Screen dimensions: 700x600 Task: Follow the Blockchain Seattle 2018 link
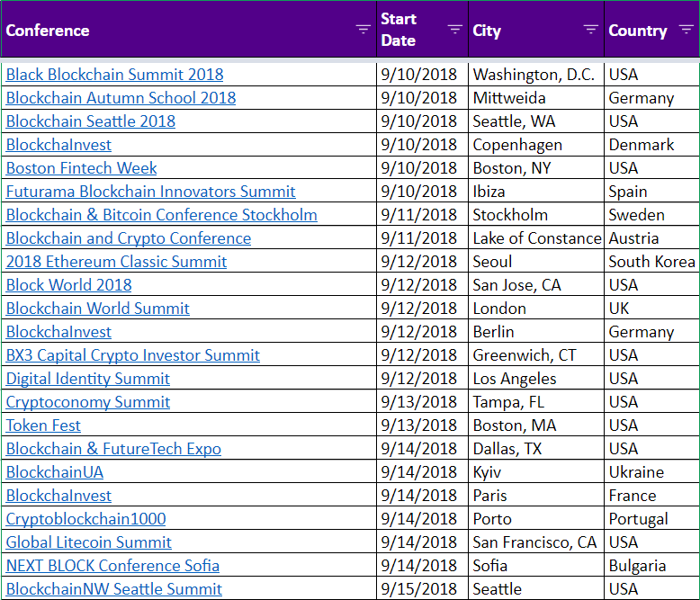91,121
